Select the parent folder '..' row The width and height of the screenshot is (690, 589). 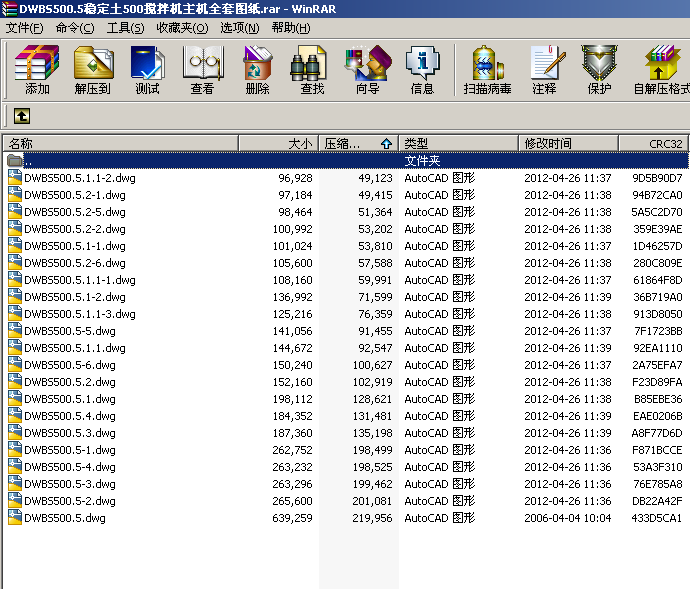pyautogui.click(x=346, y=161)
